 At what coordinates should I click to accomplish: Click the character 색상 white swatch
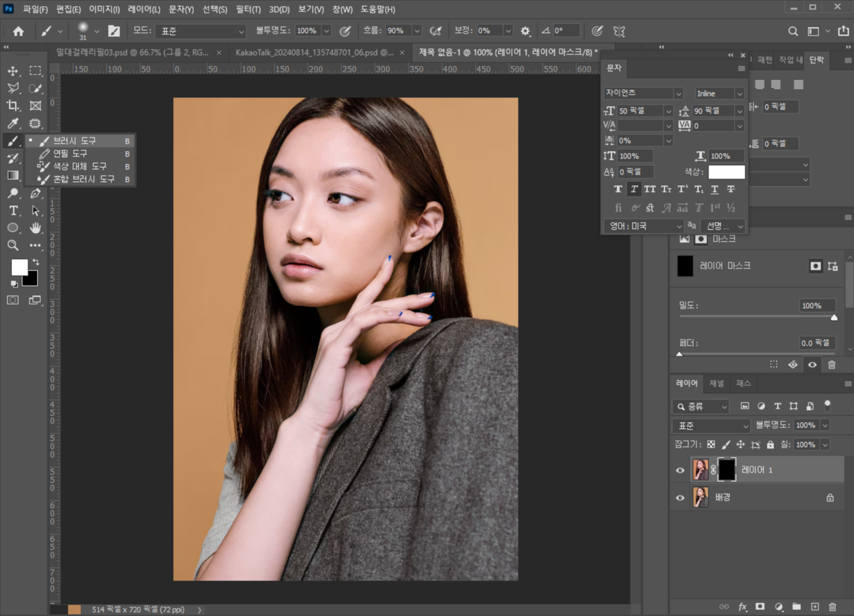[x=726, y=172]
